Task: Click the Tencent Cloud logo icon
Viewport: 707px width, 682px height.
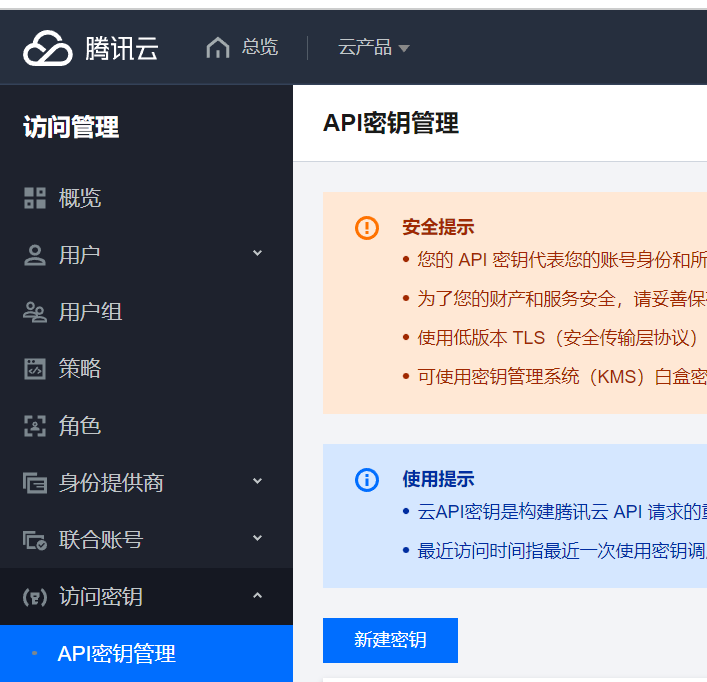Action: coord(47,48)
